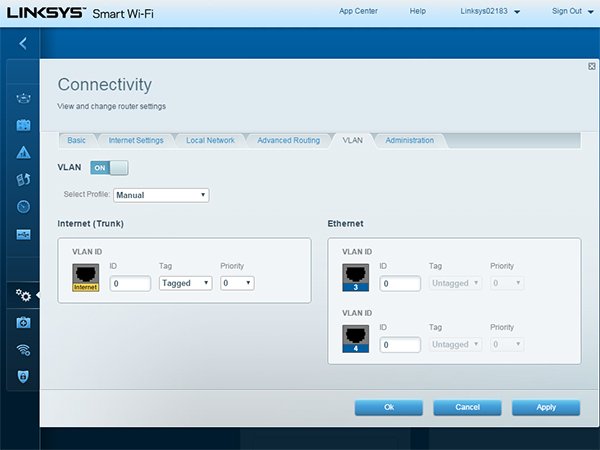Open the Help link
Screen dimensions: 600x450
(417, 11)
